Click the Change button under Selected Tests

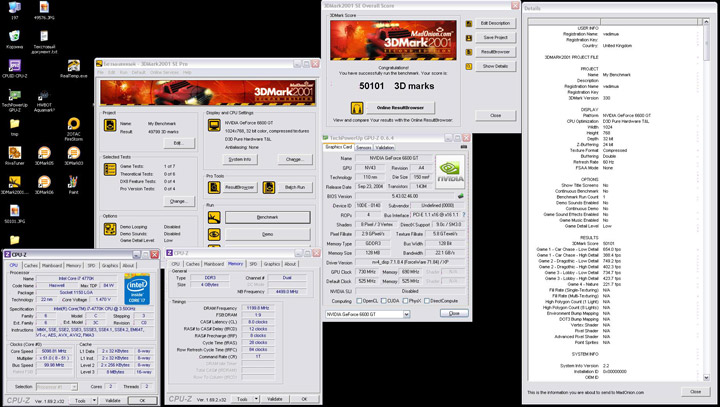pyautogui.click(x=179, y=201)
